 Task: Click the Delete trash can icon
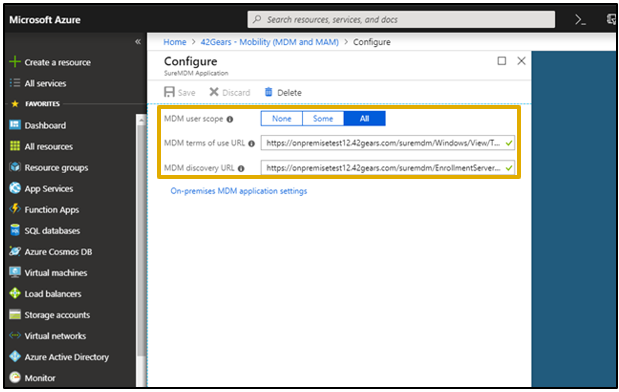point(268,92)
